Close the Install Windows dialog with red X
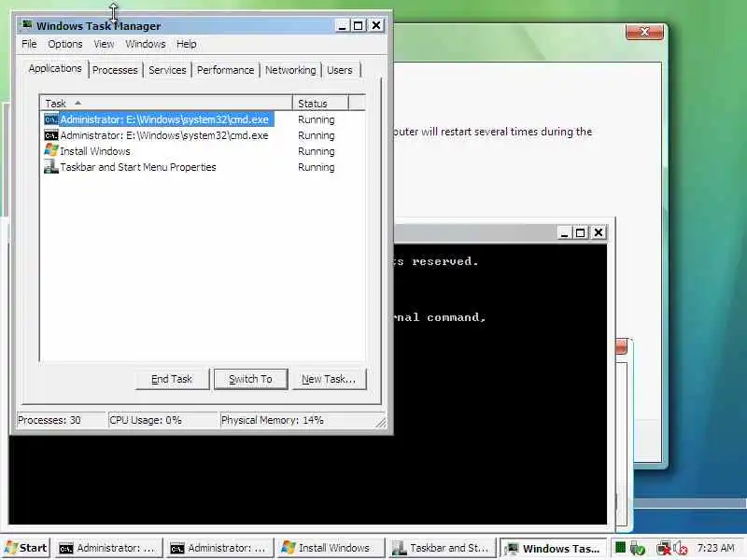 (x=644, y=32)
